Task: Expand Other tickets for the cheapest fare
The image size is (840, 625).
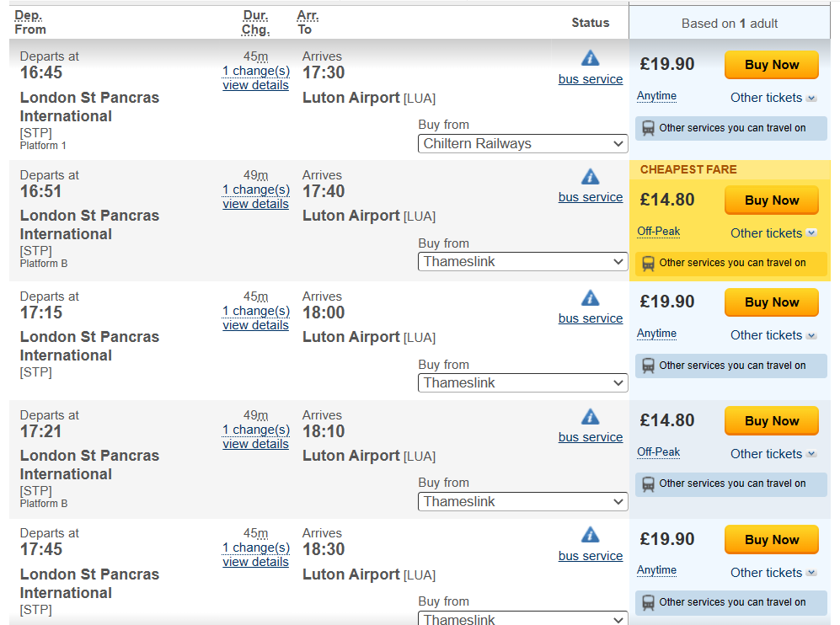Action: click(x=773, y=233)
